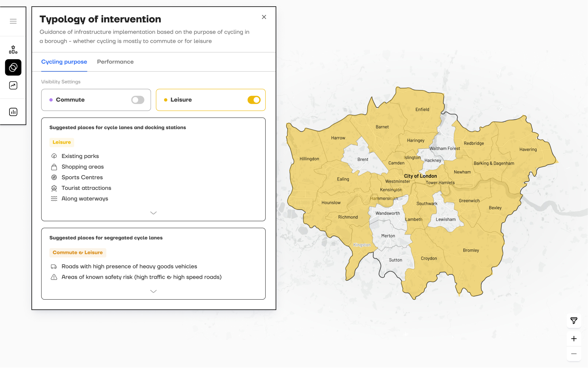Screen dimensions: 588x368
Task: Open the bar chart statistics icon
Action: [13, 112]
